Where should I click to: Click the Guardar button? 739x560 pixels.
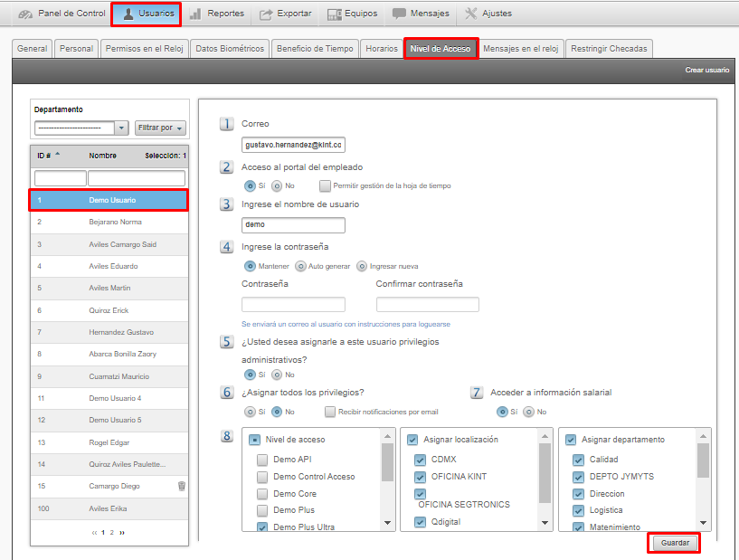[x=675, y=544]
